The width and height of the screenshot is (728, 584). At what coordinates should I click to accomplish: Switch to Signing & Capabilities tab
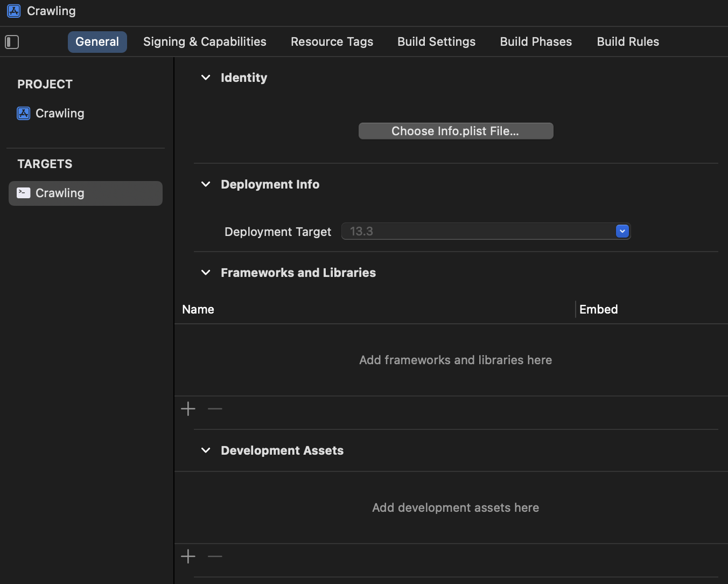[x=205, y=42]
